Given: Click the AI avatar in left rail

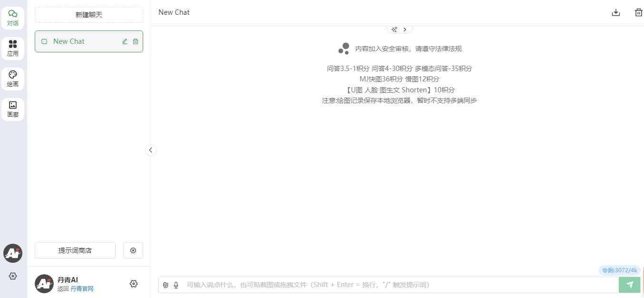Looking at the screenshot, I should [x=13, y=254].
